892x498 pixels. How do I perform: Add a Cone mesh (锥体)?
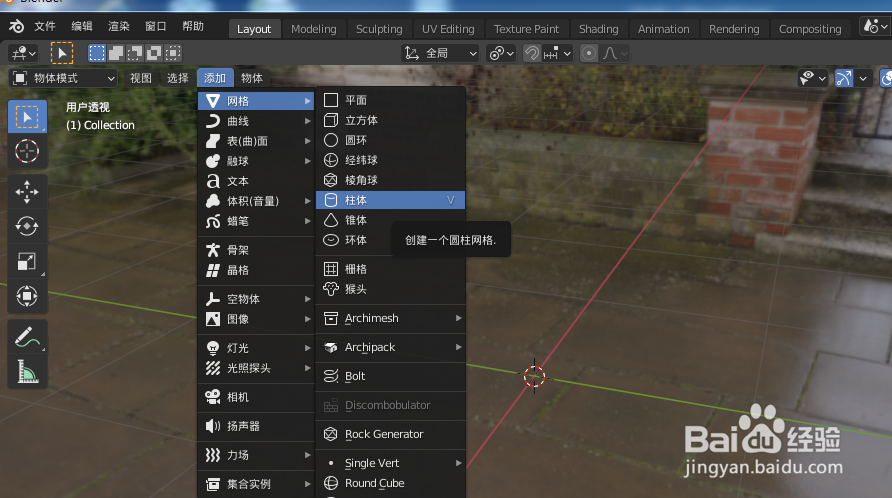click(x=390, y=220)
